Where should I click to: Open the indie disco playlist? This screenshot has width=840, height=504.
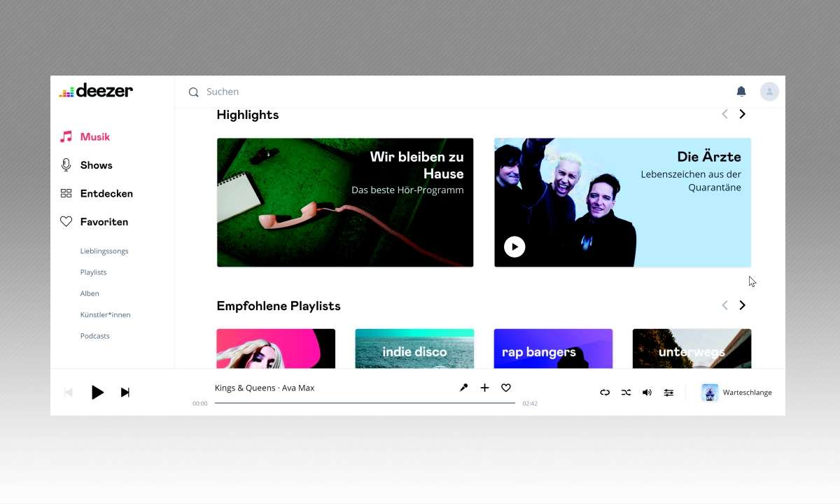(x=414, y=349)
